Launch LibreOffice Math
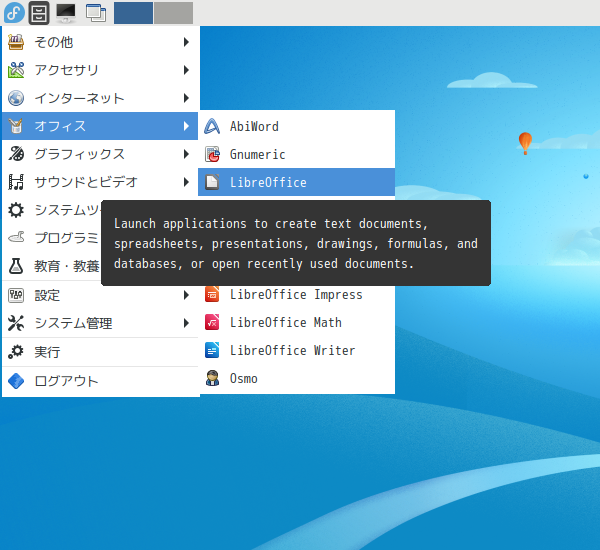Viewport: 600px width, 550px height. (x=297, y=322)
